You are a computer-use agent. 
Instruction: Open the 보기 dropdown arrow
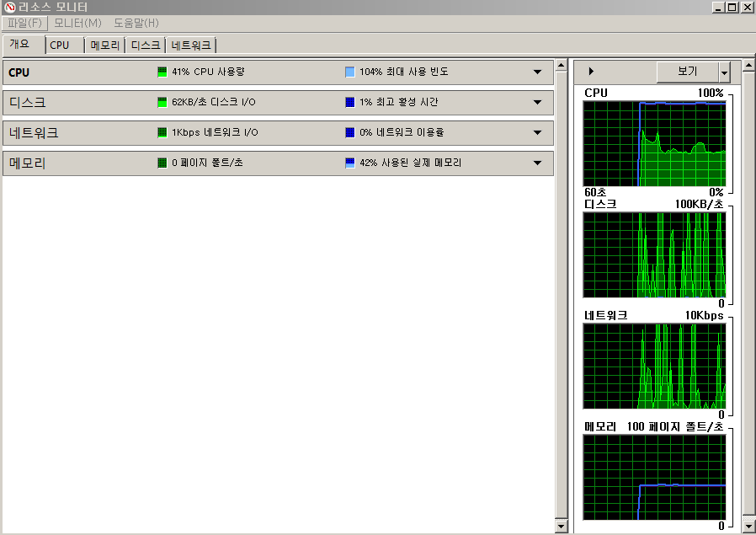tap(724, 72)
